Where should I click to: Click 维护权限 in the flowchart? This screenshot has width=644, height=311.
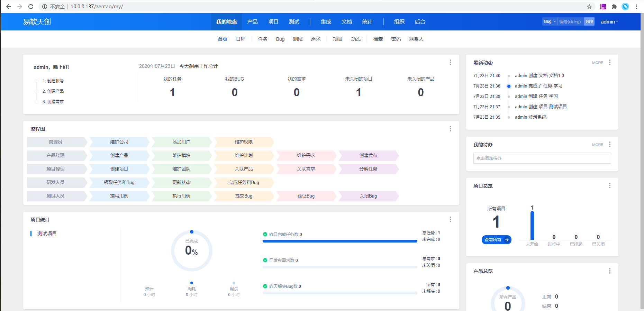pos(244,142)
